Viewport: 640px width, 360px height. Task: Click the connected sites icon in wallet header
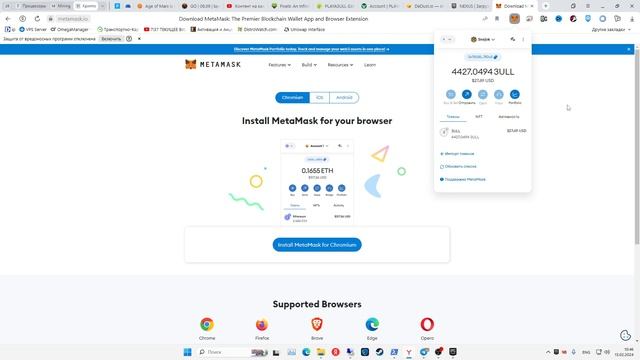coord(513,39)
